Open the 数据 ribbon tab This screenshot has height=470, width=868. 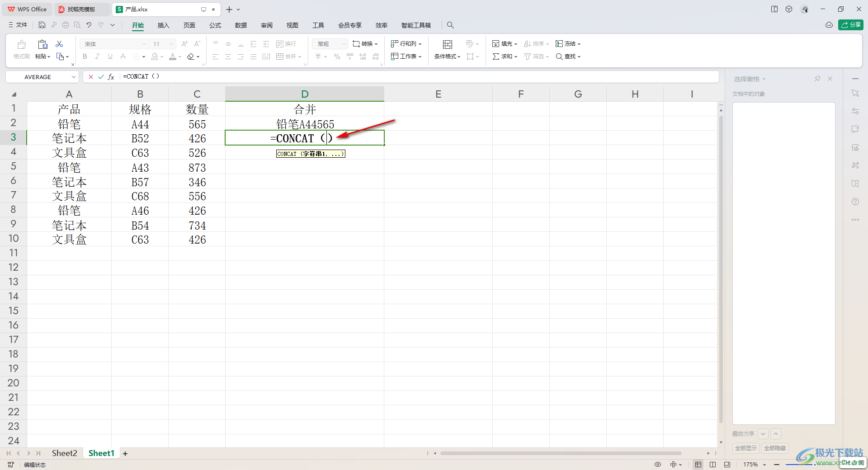(x=241, y=25)
